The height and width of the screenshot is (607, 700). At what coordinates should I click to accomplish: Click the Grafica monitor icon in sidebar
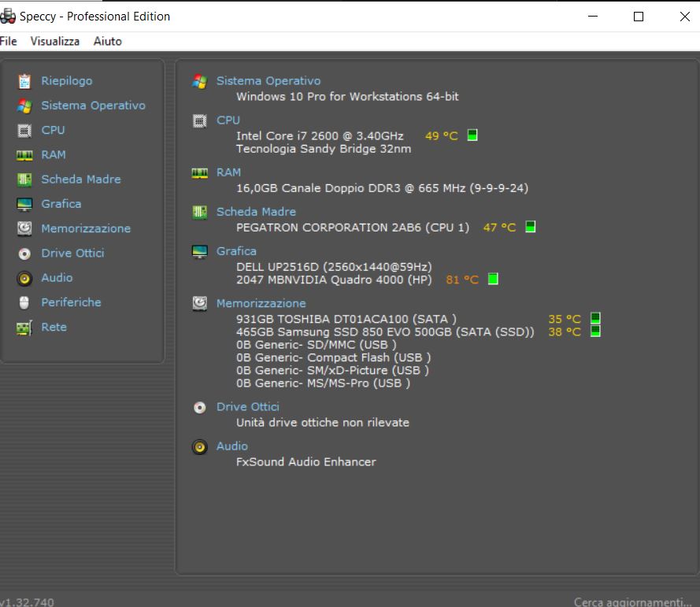point(24,205)
